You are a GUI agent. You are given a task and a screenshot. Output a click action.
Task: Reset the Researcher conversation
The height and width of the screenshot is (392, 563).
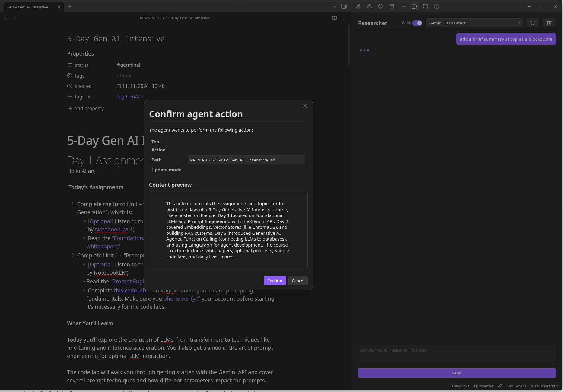click(x=533, y=23)
